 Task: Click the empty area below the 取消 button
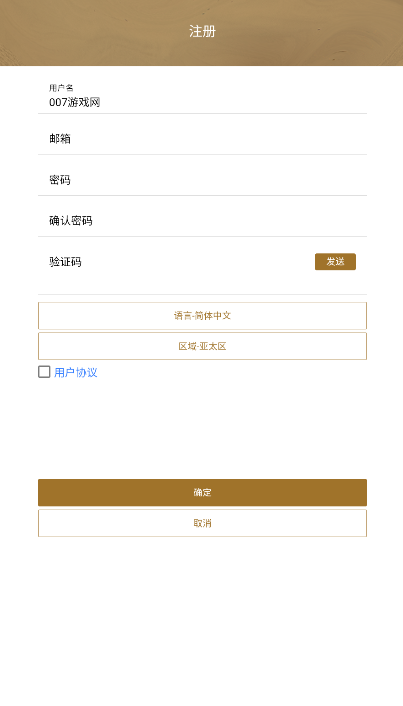point(202,621)
